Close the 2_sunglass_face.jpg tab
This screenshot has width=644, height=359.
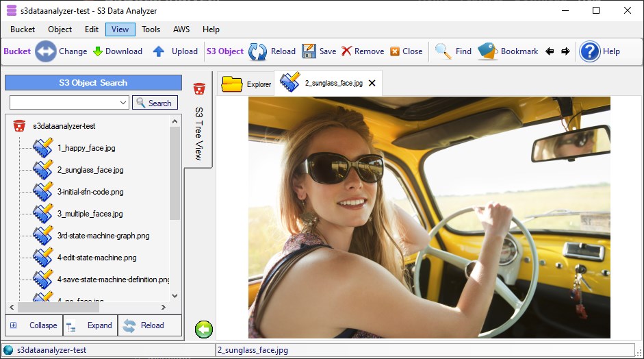pos(372,83)
